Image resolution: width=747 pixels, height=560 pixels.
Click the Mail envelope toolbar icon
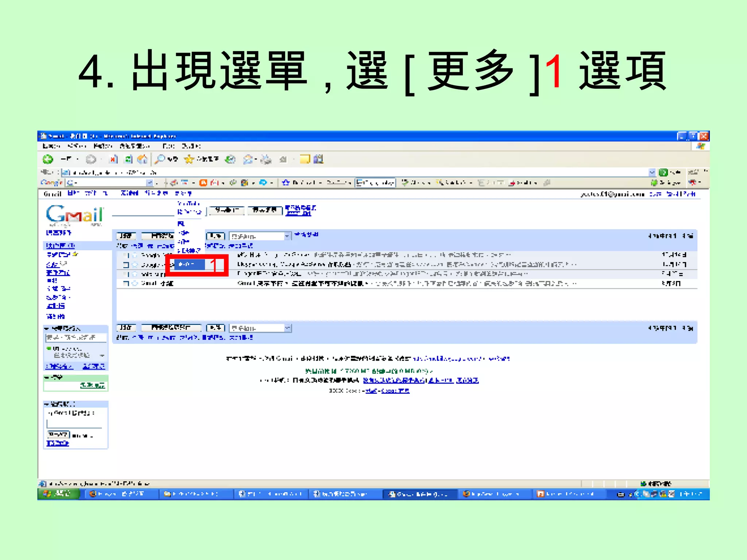point(248,159)
